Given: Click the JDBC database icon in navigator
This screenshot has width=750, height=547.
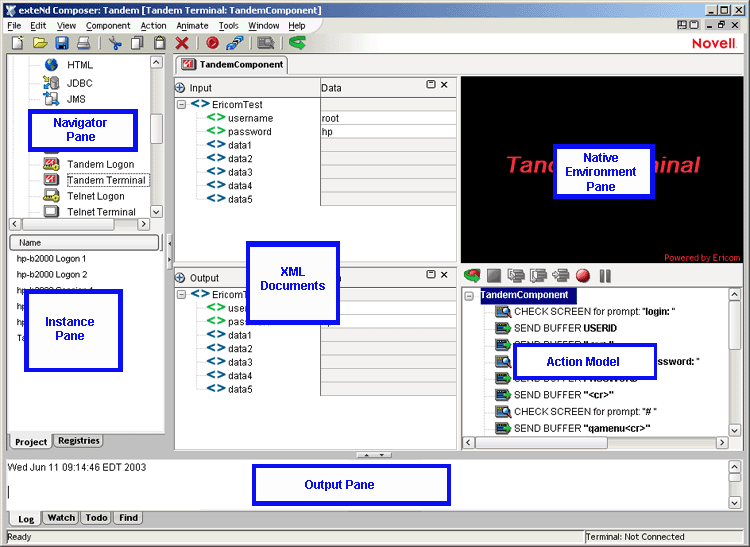Looking at the screenshot, I should (x=51, y=83).
